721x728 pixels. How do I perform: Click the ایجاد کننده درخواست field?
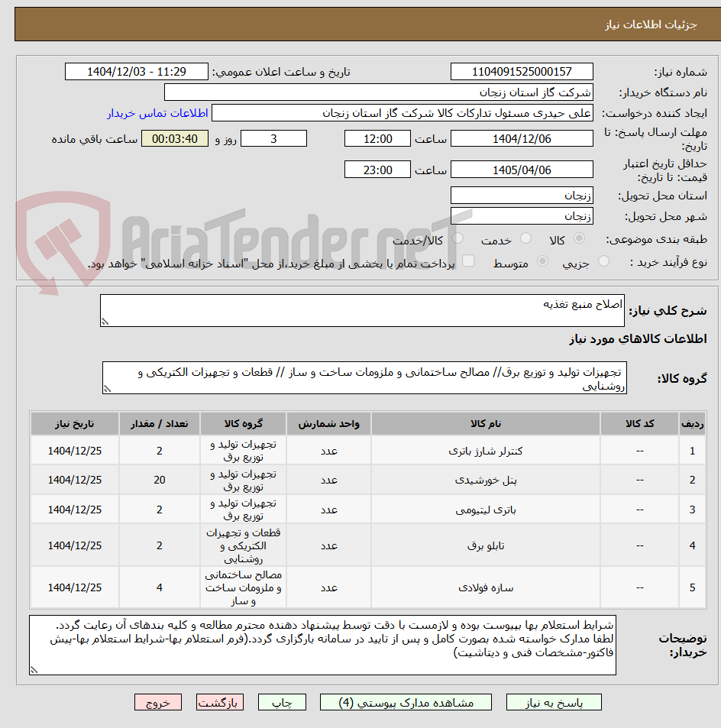pos(403,113)
